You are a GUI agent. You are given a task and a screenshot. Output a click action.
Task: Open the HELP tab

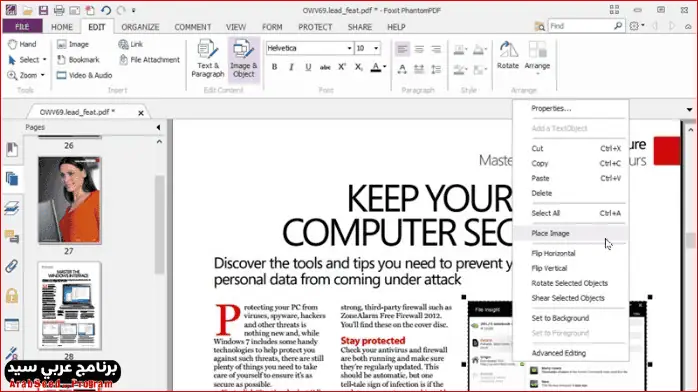point(396,27)
